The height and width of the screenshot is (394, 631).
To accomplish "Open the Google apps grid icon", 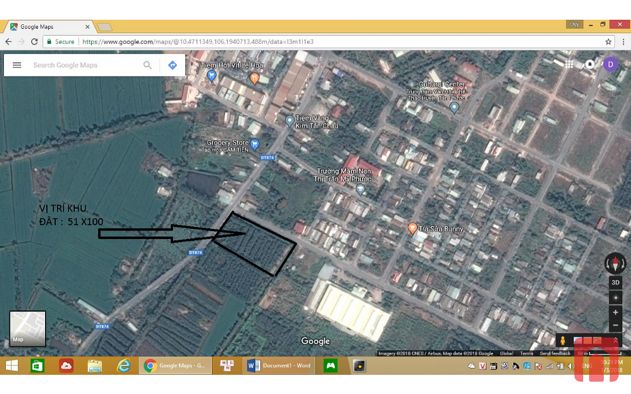I will click(569, 64).
